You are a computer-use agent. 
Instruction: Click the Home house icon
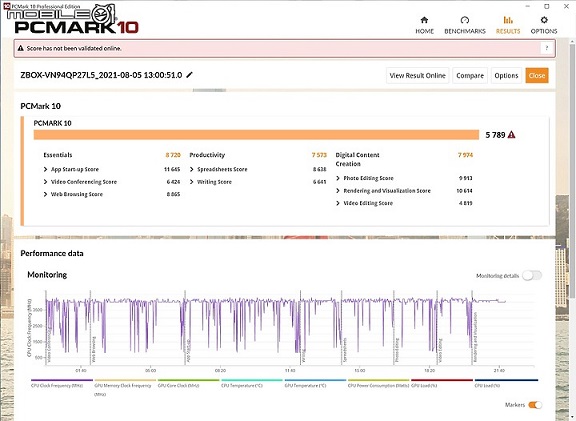(x=424, y=20)
